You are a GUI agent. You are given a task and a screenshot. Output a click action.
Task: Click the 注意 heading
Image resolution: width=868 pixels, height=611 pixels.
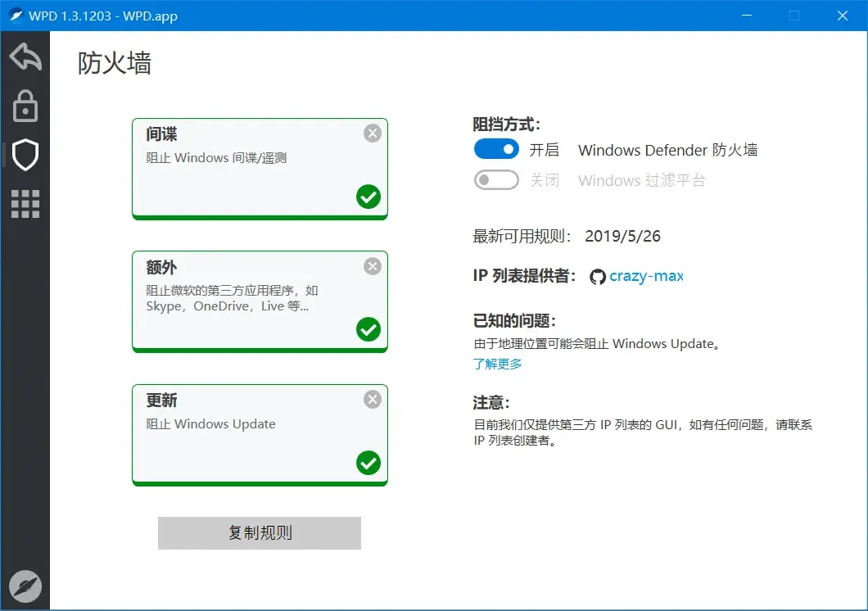(x=491, y=402)
